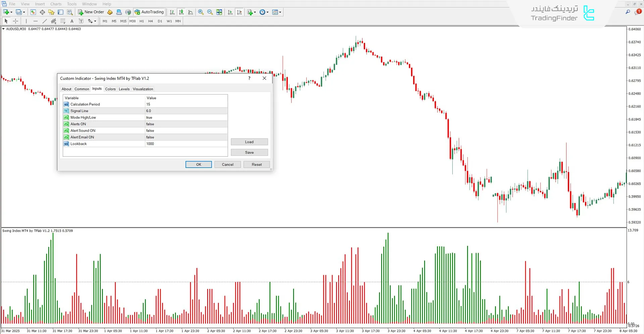This screenshot has height=334, width=644.
Task: Toggle AutoTrading on
Action: [149, 12]
